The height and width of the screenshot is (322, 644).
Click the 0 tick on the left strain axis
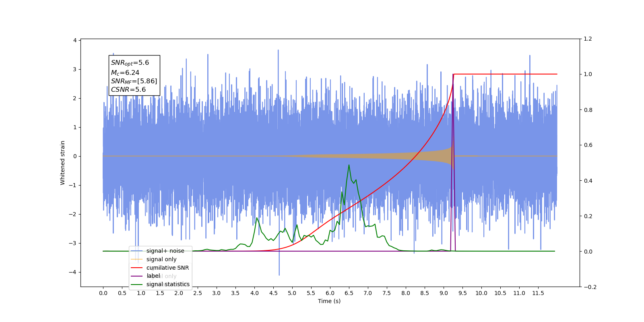point(75,156)
